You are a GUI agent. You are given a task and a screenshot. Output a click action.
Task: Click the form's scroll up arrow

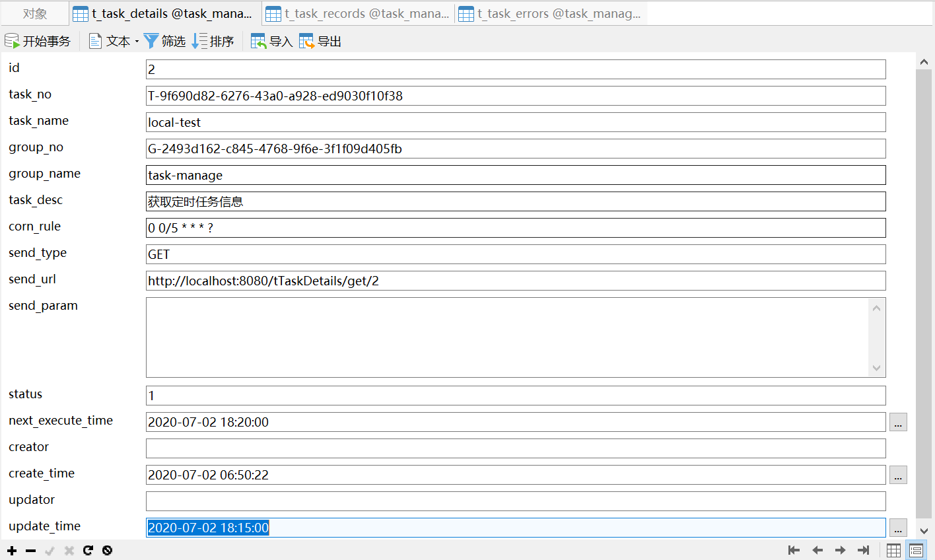pos(924,61)
